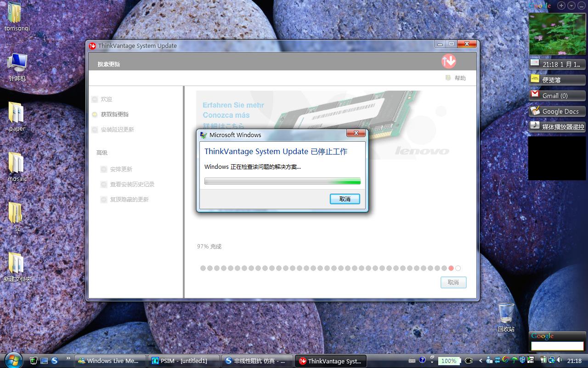The height and width of the screenshot is (368, 588).
Task: Open the Google Docs gadget
Action: [x=557, y=111]
